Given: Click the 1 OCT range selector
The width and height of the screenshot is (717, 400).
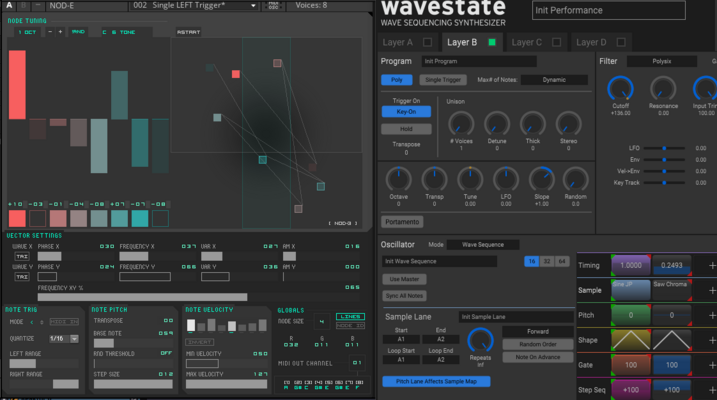Looking at the screenshot, I should coord(27,32).
